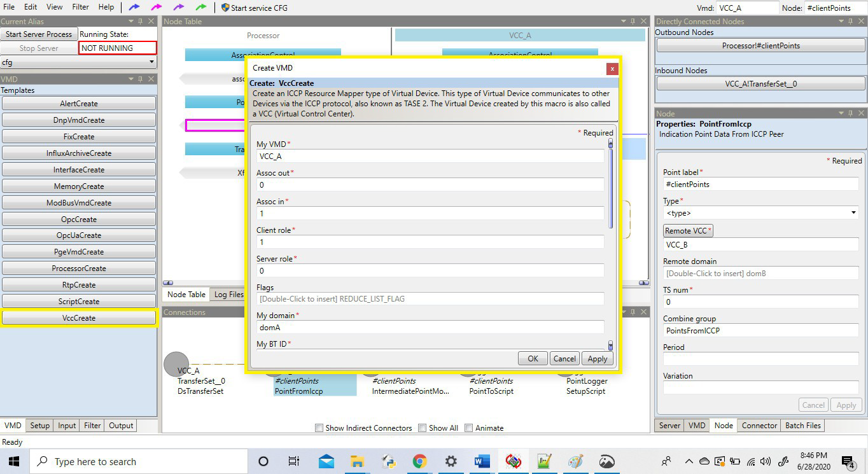Tick the Show All checkbox
The height and width of the screenshot is (474, 868).
(x=423, y=428)
